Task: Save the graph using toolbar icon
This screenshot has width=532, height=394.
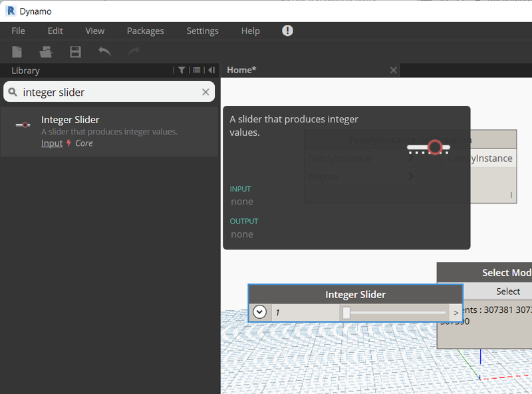Action: [75, 52]
